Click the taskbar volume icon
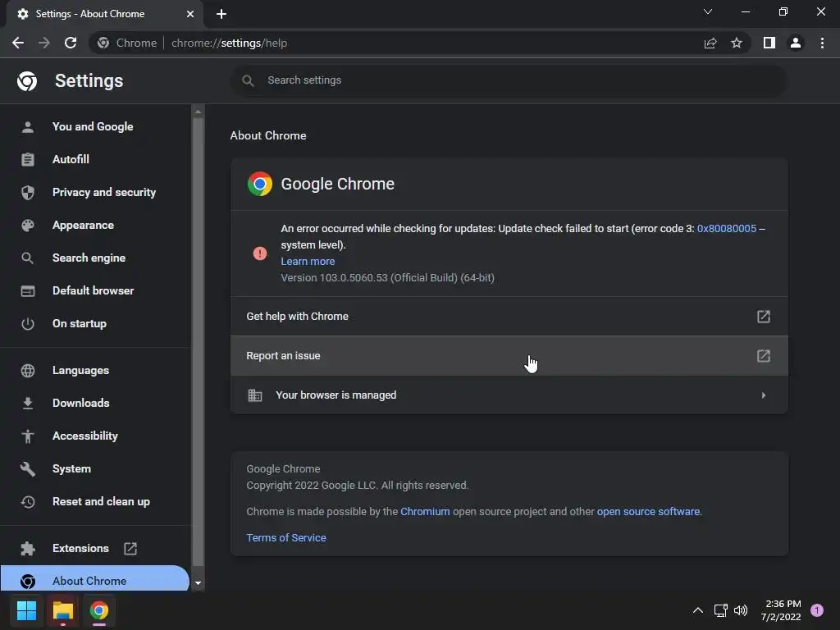 741,610
